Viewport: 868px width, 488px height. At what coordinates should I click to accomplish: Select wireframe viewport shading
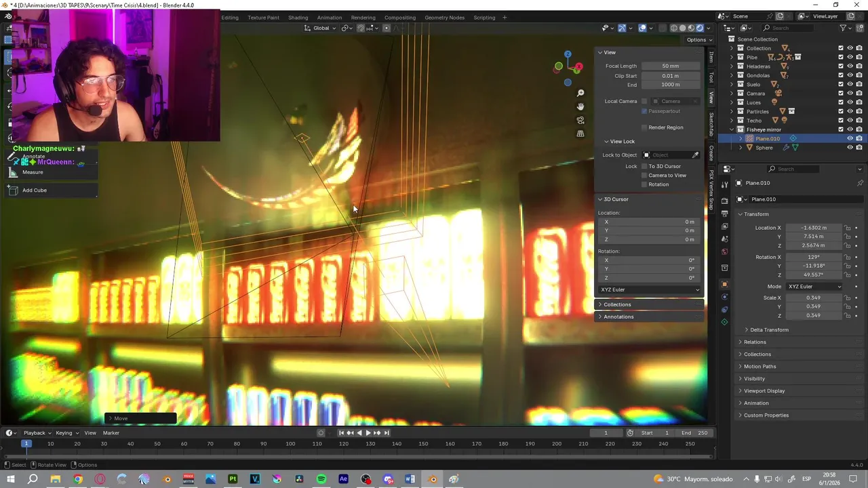[673, 28]
